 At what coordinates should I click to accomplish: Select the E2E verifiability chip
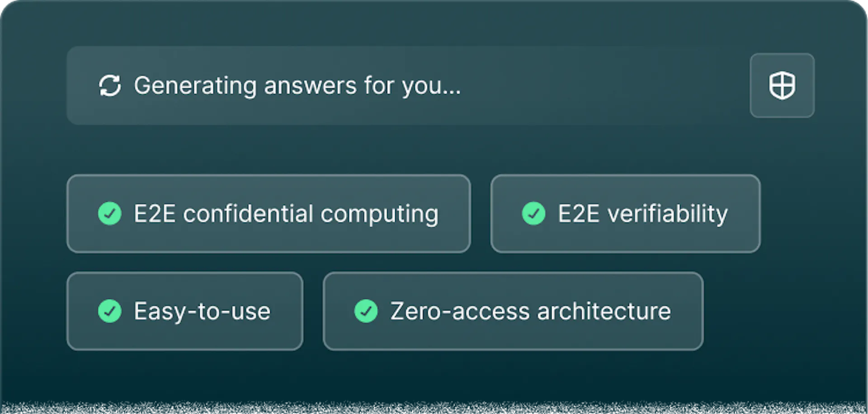625,213
